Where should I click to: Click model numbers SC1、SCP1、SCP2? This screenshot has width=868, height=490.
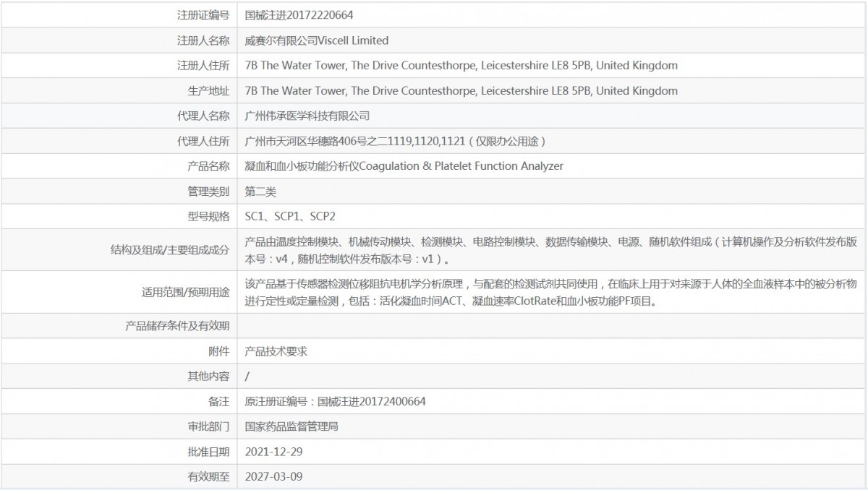point(290,216)
